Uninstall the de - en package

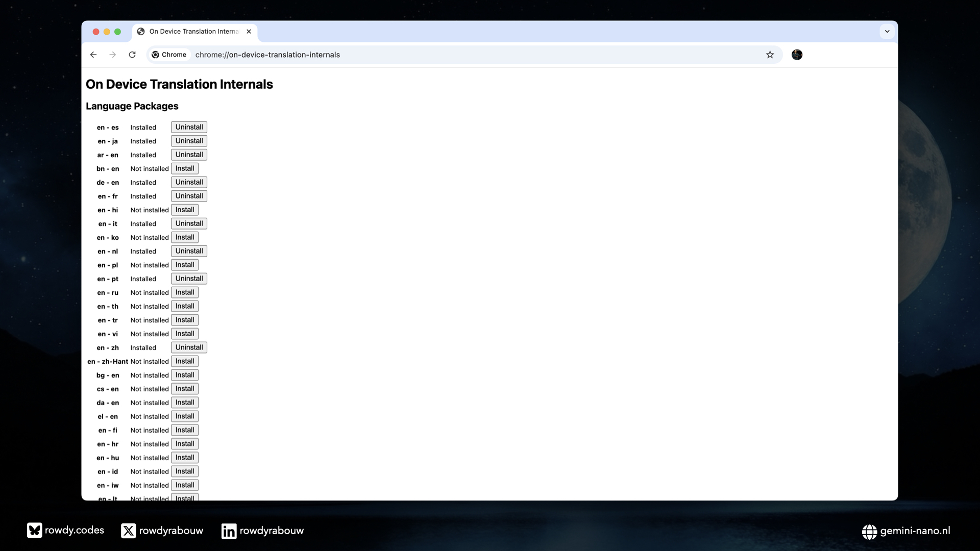pos(189,182)
